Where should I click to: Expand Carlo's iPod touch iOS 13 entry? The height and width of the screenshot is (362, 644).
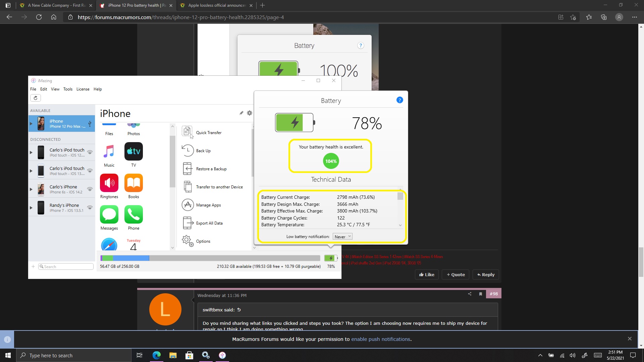tap(31, 171)
